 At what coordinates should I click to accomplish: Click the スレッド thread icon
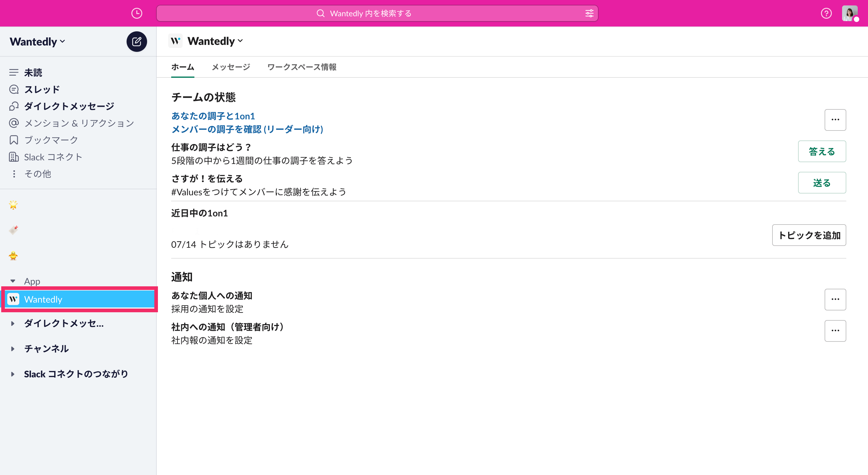point(14,89)
